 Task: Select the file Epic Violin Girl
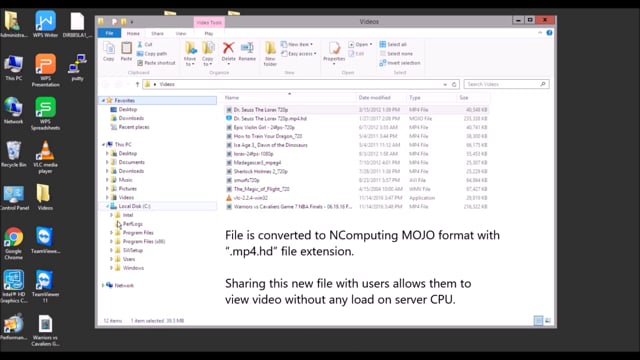[x=356, y=127]
